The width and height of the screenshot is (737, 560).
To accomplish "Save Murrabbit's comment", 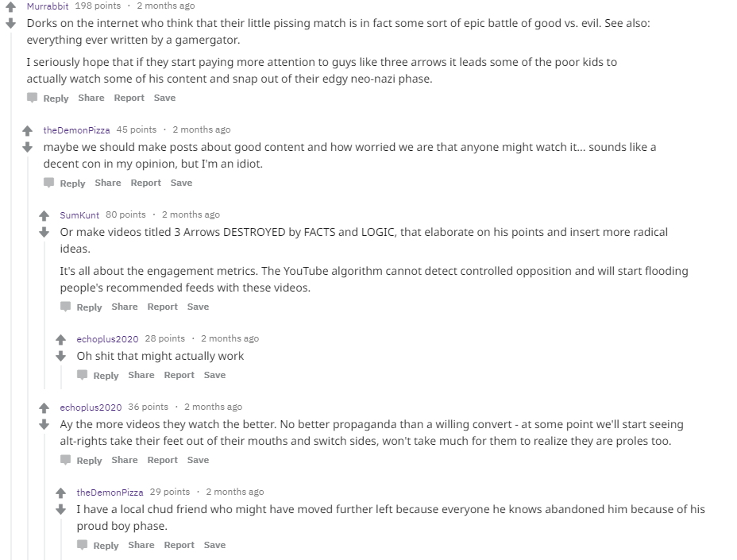I will pyautogui.click(x=164, y=98).
